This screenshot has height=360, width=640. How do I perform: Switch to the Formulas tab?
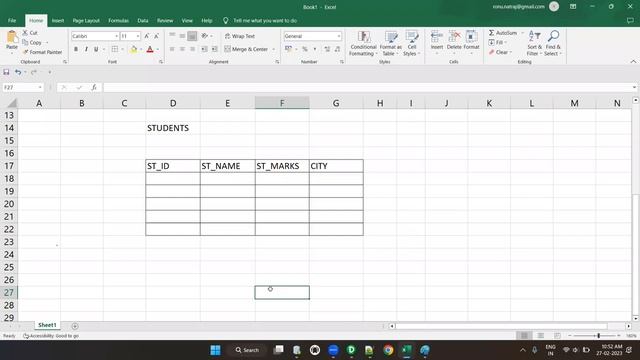tap(118, 20)
